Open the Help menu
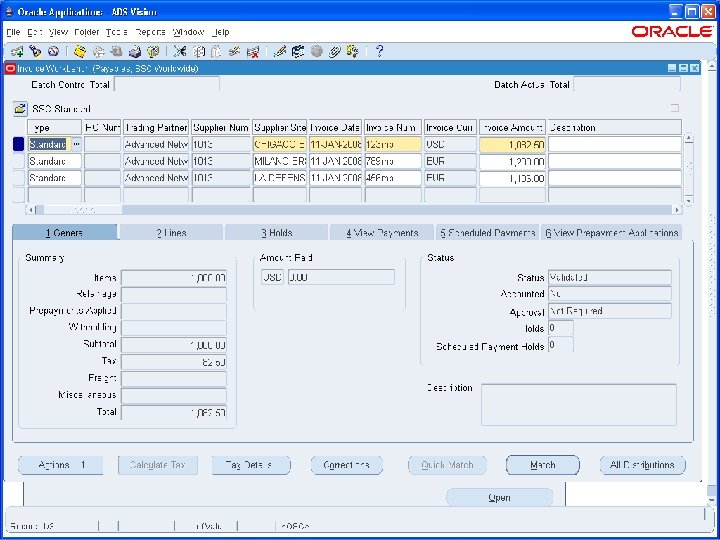This screenshot has width=720, height=540. pos(221,32)
